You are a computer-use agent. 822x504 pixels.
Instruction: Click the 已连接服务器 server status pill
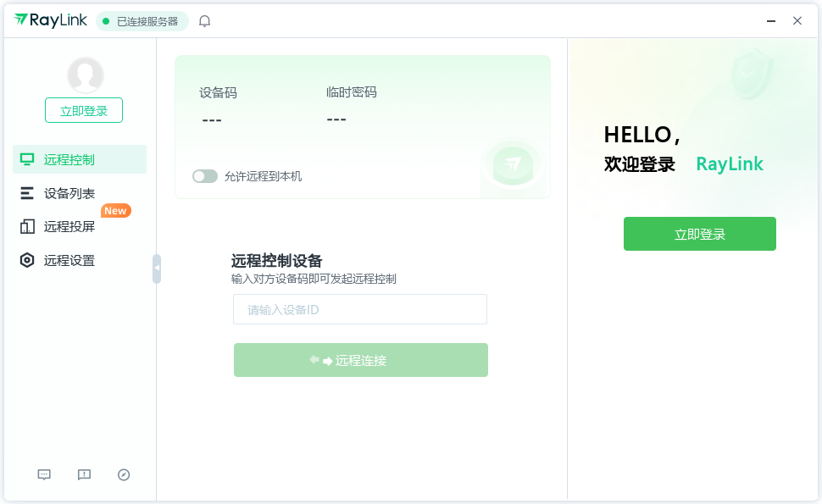click(x=142, y=20)
